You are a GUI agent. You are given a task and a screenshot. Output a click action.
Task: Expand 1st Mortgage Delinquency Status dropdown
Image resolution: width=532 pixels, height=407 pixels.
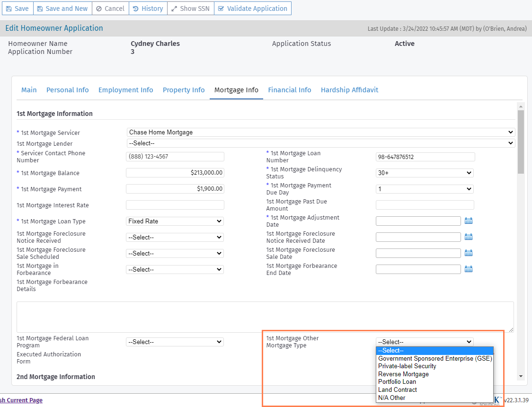tap(425, 173)
